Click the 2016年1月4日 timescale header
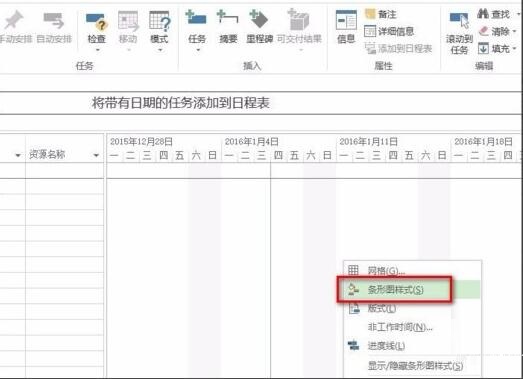Image resolution: width=523 pixels, height=379 pixels. point(251,142)
